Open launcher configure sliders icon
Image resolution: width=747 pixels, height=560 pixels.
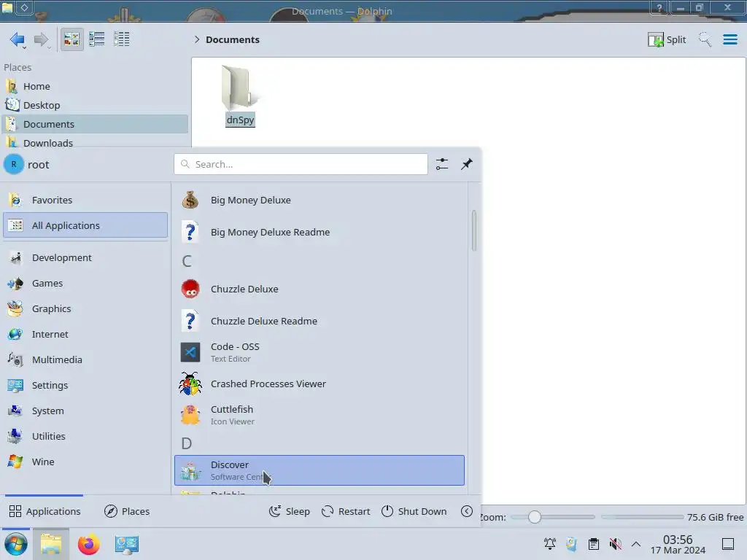(x=442, y=164)
